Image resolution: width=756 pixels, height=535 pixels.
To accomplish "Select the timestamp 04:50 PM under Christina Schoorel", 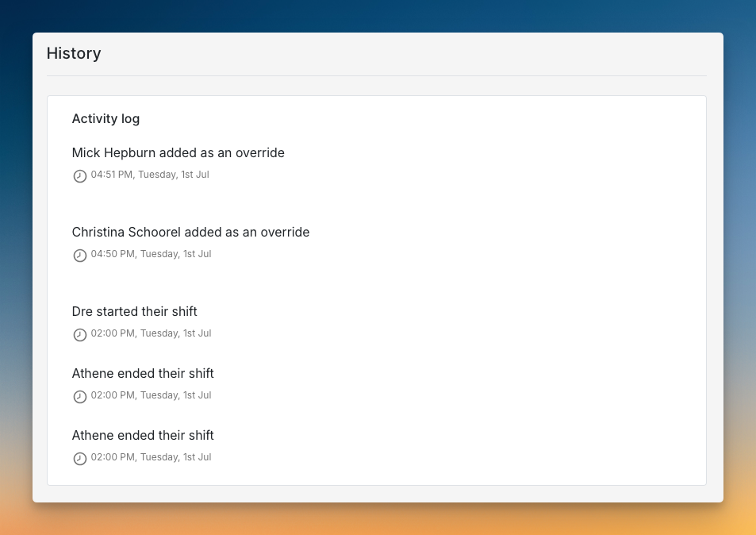I will click(149, 254).
